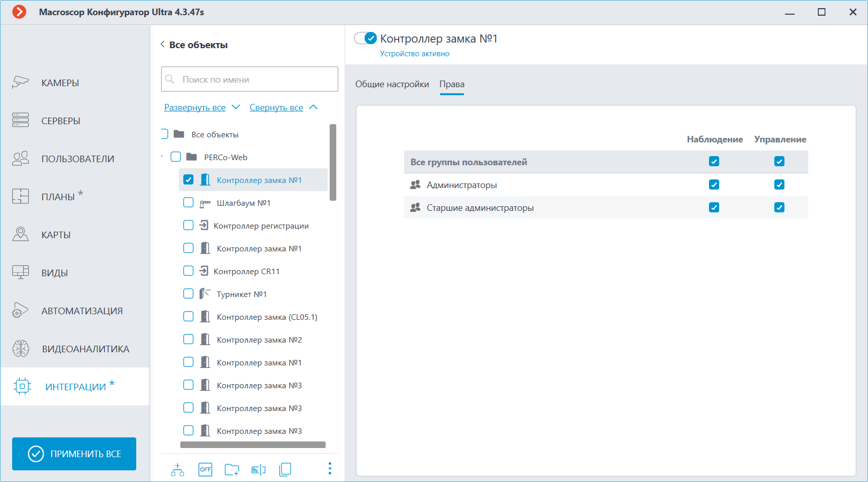Screen dimensions: 868x482
Task: Click the horizontal scrollbar under object tree
Action: 253,444
